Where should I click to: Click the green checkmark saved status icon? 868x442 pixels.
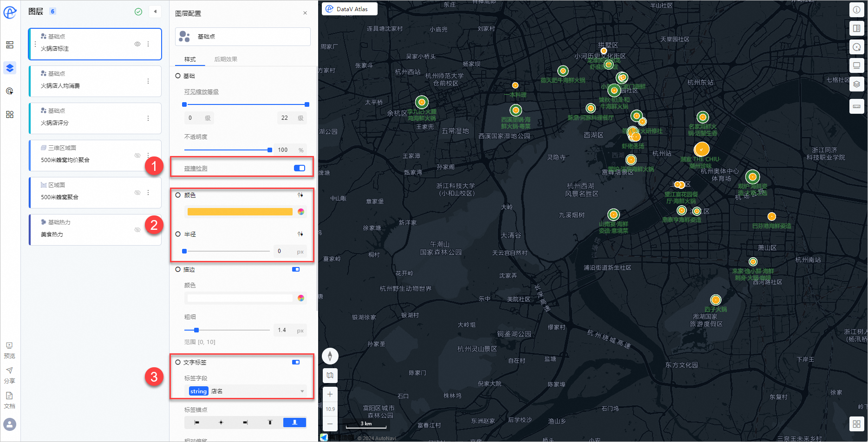point(138,12)
